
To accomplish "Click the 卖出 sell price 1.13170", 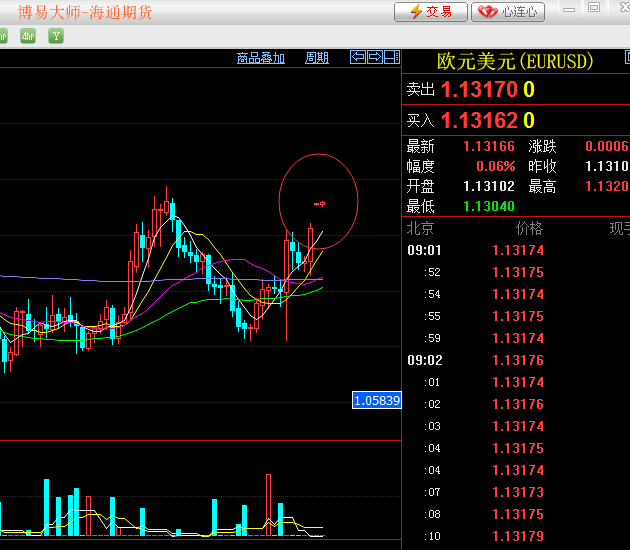I will pos(479,90).
